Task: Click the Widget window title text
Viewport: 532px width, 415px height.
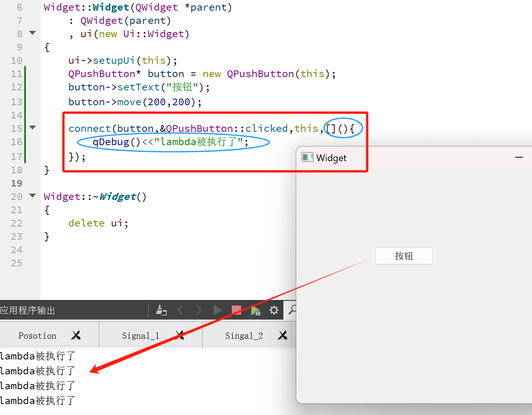Action: point(331,158)
